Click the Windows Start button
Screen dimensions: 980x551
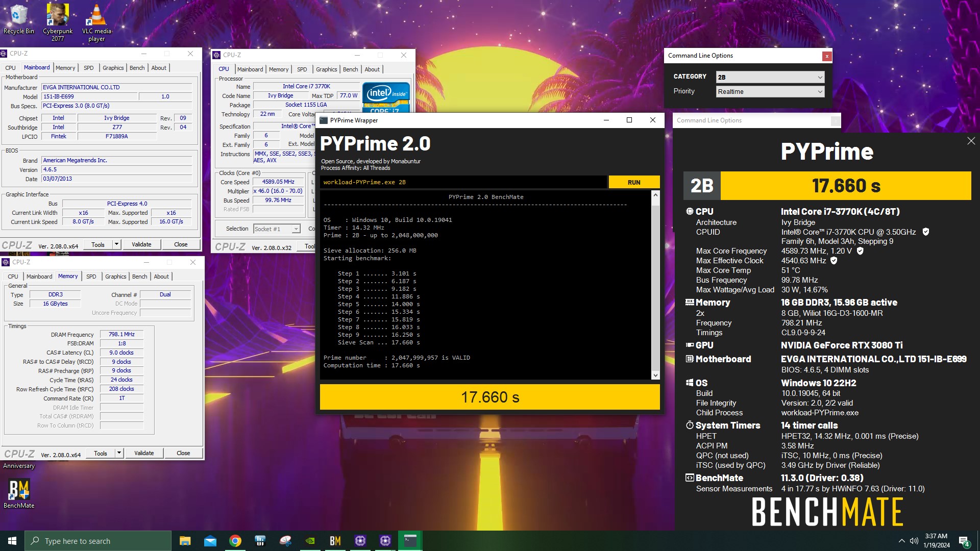point(12,541)
